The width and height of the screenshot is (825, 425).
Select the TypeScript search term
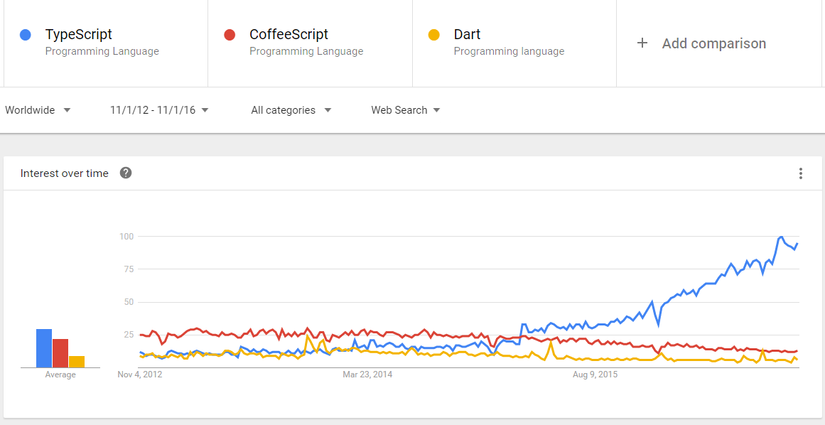(79, 34)
